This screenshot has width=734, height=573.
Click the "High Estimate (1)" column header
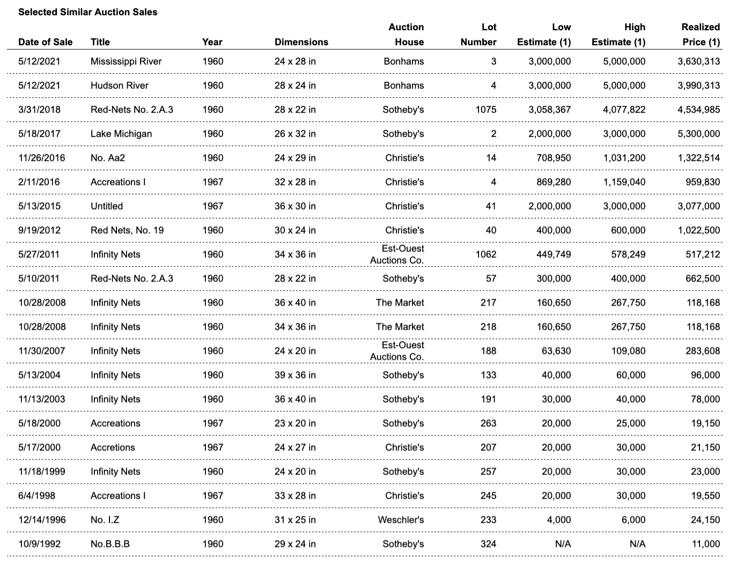[619, 35]
